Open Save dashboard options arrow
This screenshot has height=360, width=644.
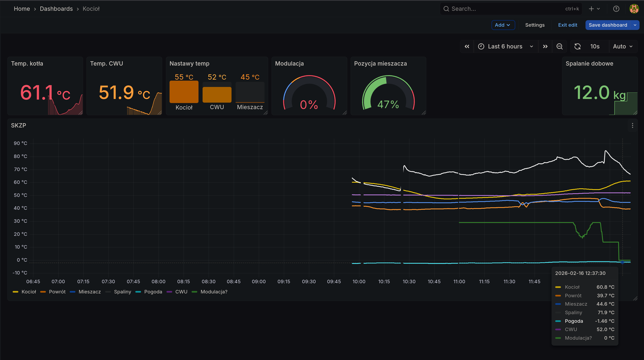pos(635,25)
